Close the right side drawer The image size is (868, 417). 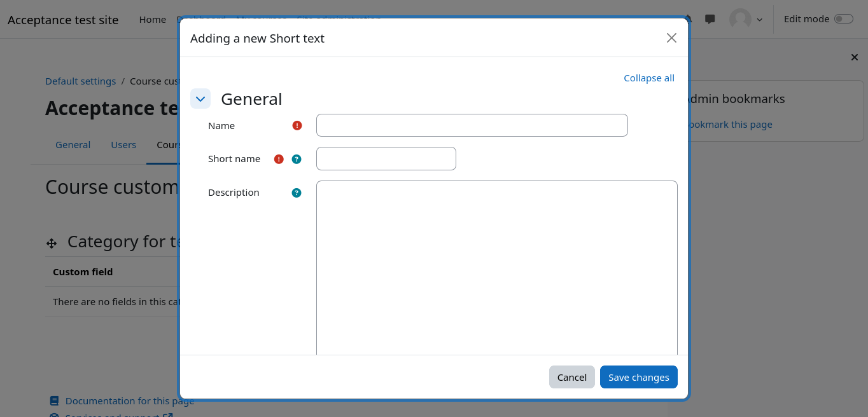coord(855,57)
